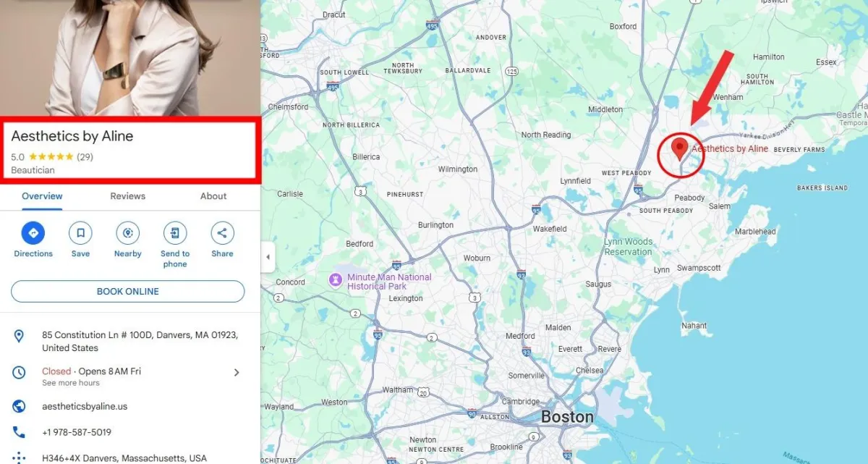Click the Directions icon

pyautogui.click(x=33, y=233)
